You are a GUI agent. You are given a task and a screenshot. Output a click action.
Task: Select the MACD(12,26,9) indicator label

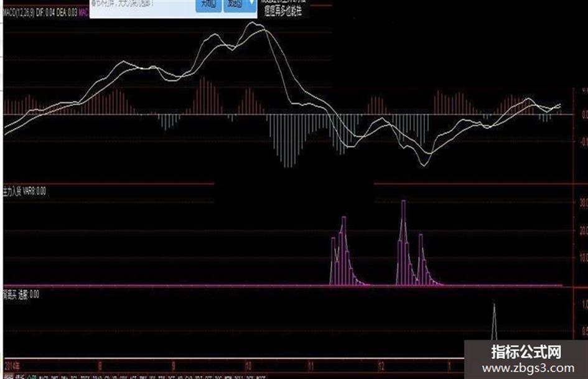click(19, 13)
